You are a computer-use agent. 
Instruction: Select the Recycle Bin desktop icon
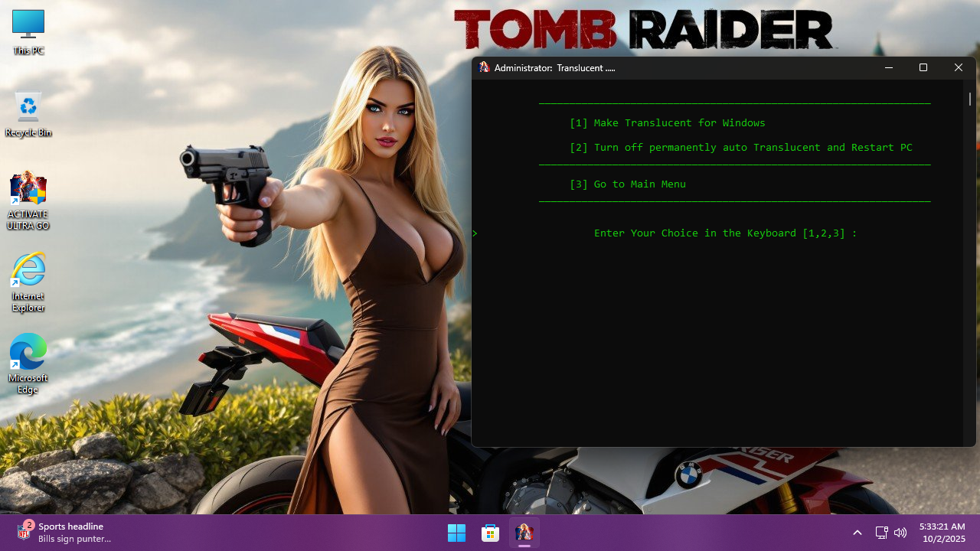pyautogui.click(x=28, y=115)
